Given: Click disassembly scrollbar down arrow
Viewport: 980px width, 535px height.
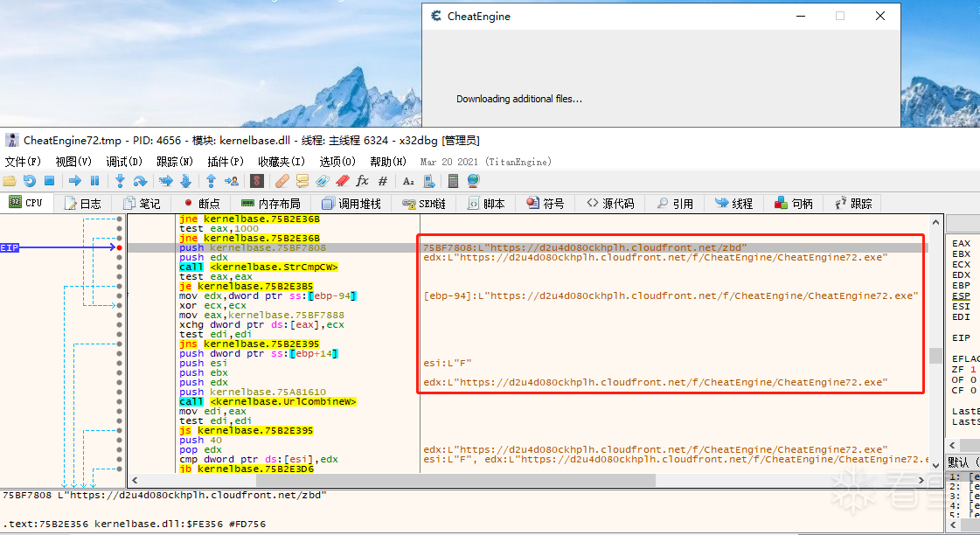Looking at the screenshot, I should point(935,466).
